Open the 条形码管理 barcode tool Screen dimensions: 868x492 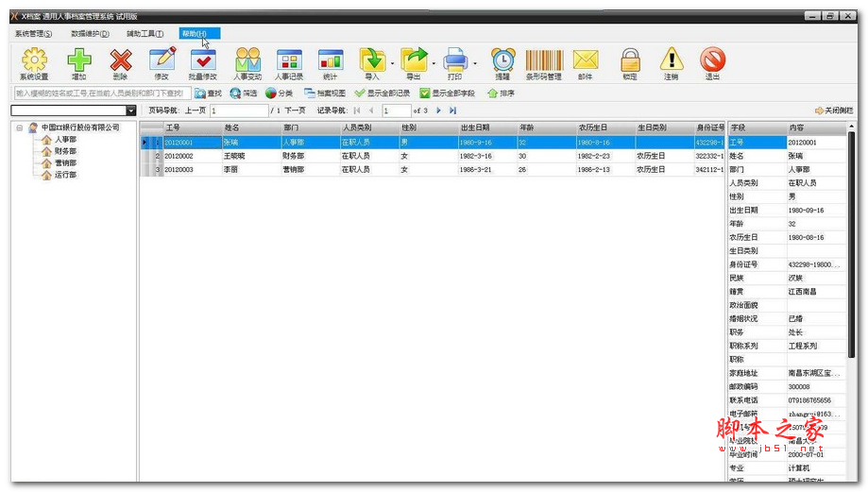pos(544,63)
